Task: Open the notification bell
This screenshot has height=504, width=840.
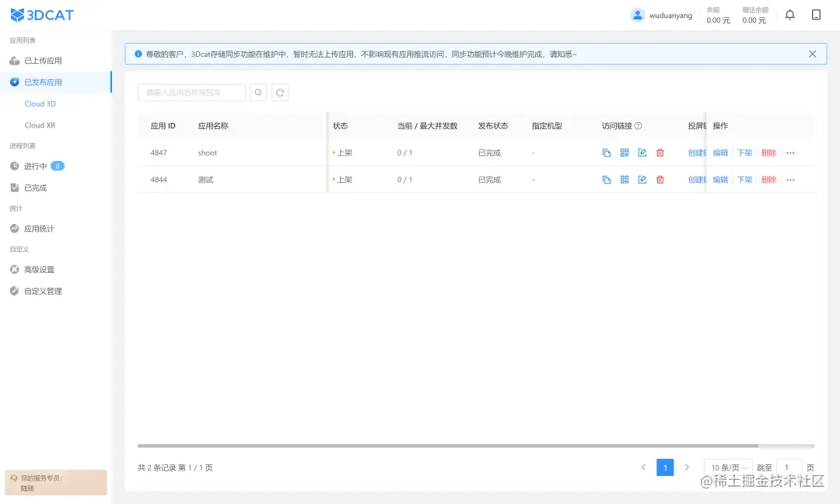Action: (x=789, y=15)
